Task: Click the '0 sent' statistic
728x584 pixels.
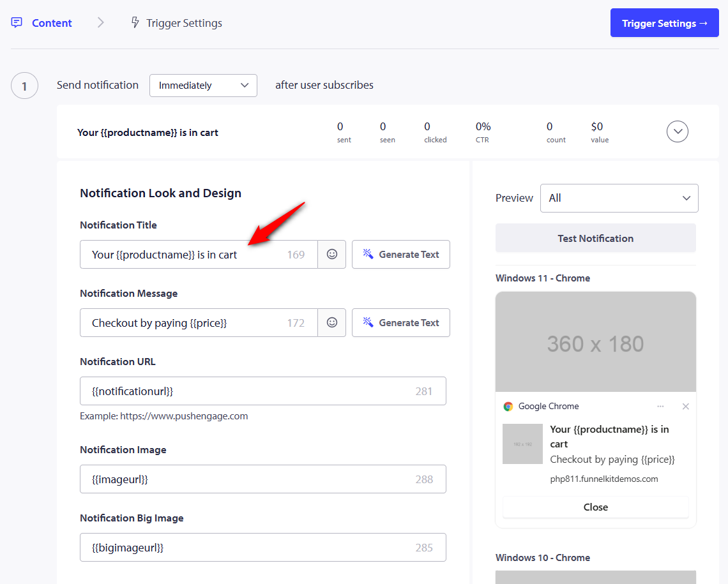Action: [344, 132]
